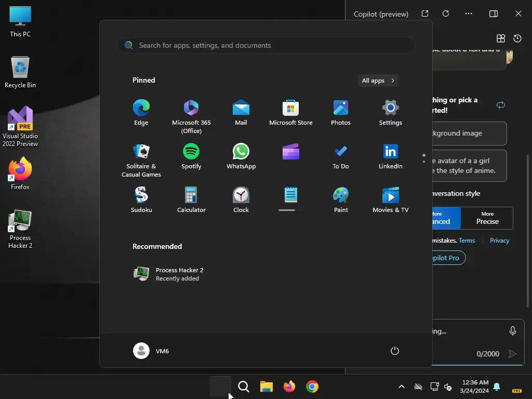Image resolution: width=532 pixels, height=399 pixels.
Task: Refresh the Copilot panel
Action: (x=446, y=14)
